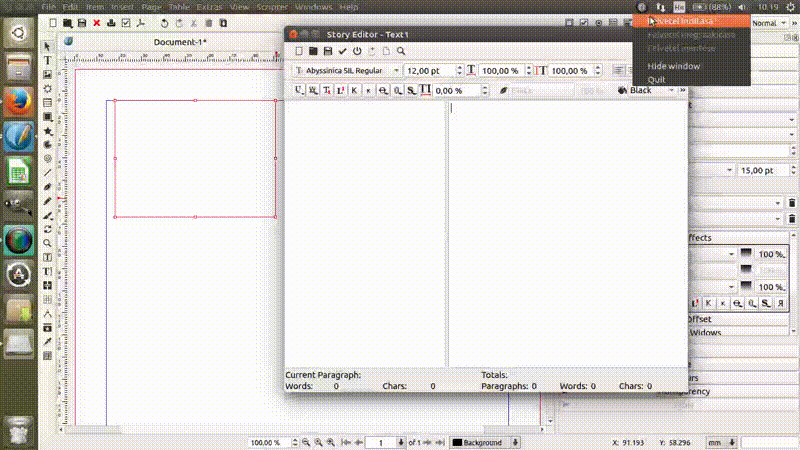Viewport: 800px width, 450px height.
Task: Toggle Underline text style in Story Editor
Action: tap(300, 90)
